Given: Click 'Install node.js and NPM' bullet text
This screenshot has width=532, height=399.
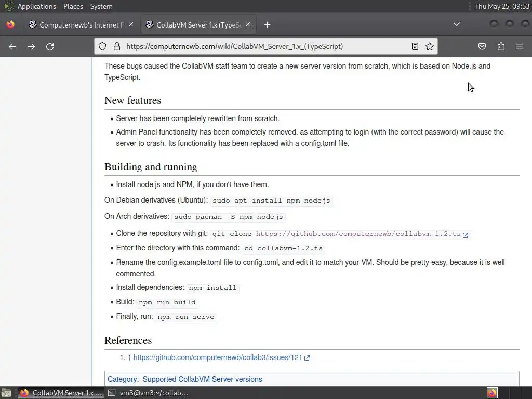Looking at the screenshot, I should 192,184.
